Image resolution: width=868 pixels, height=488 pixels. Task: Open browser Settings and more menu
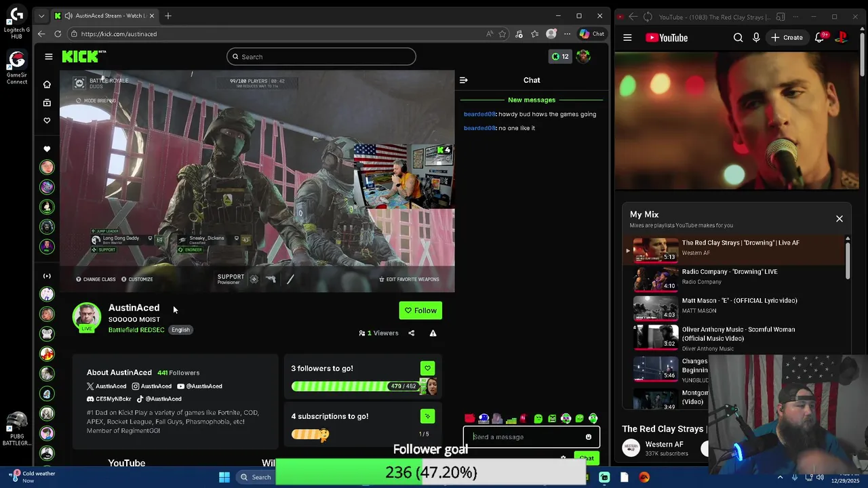pos(567,34)
